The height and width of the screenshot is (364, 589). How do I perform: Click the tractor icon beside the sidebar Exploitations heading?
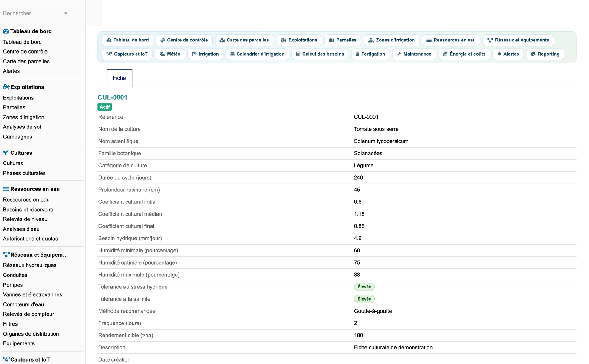click(x=6, y=87)
